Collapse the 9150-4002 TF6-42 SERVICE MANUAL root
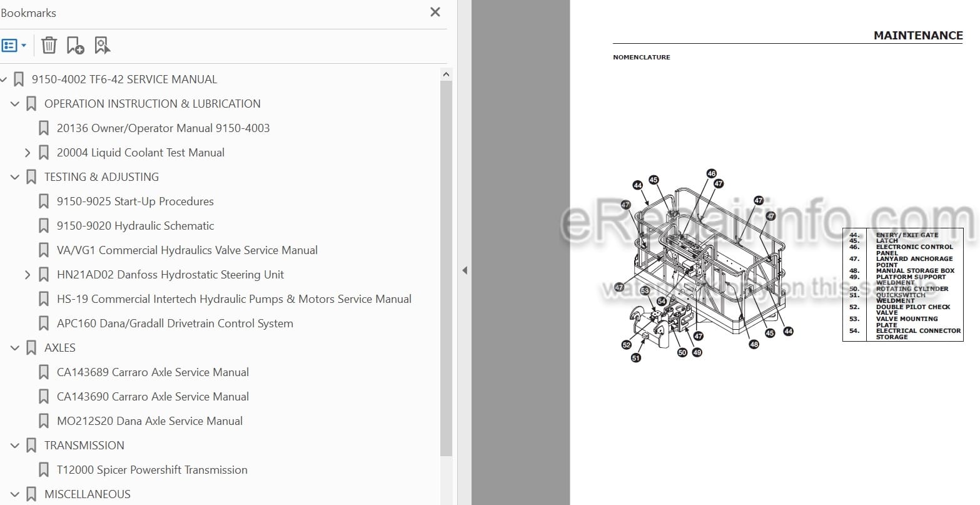The height and width of the screenshot is (505, 980). (4, 79)
